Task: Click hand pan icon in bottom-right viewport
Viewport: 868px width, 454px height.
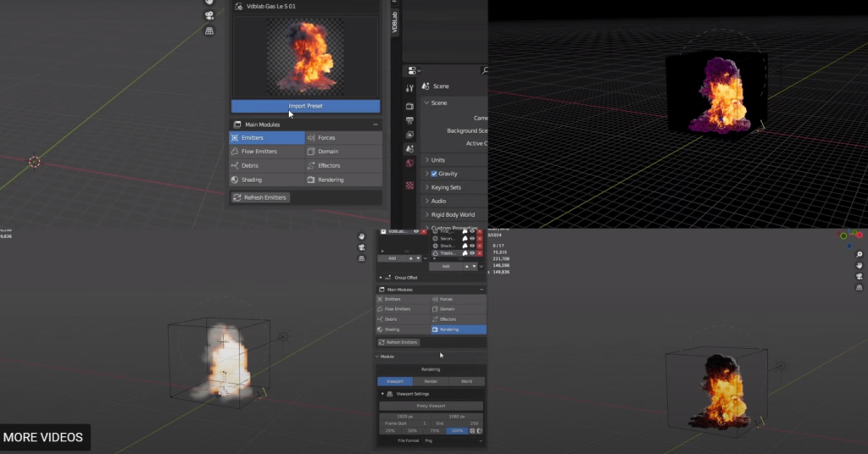Action: [x=860, y=265]
